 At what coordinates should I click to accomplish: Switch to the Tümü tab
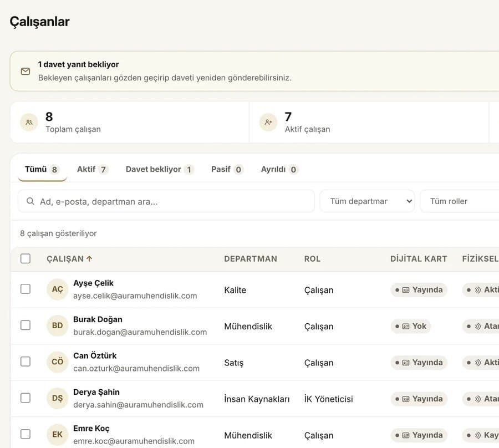42,169
